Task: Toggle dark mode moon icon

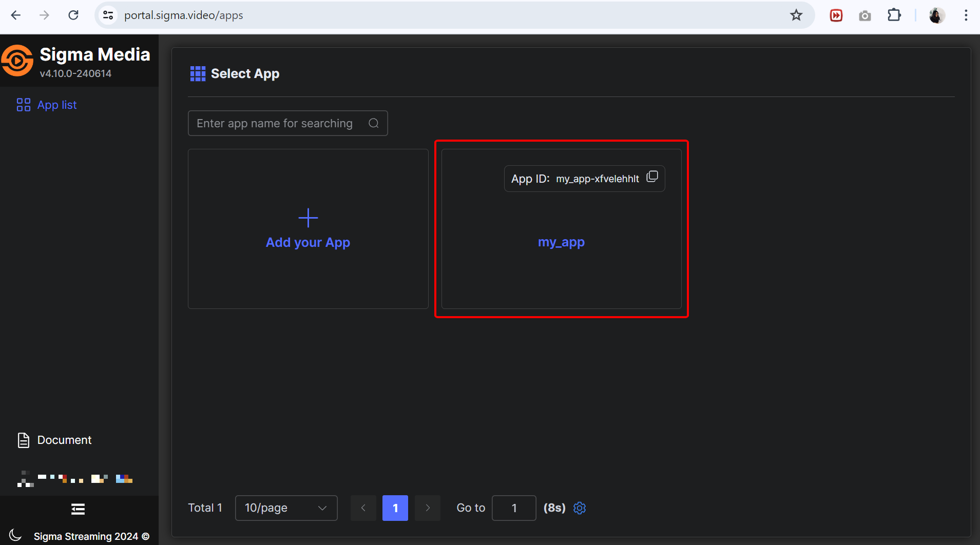Action: (x=15, y=535)
